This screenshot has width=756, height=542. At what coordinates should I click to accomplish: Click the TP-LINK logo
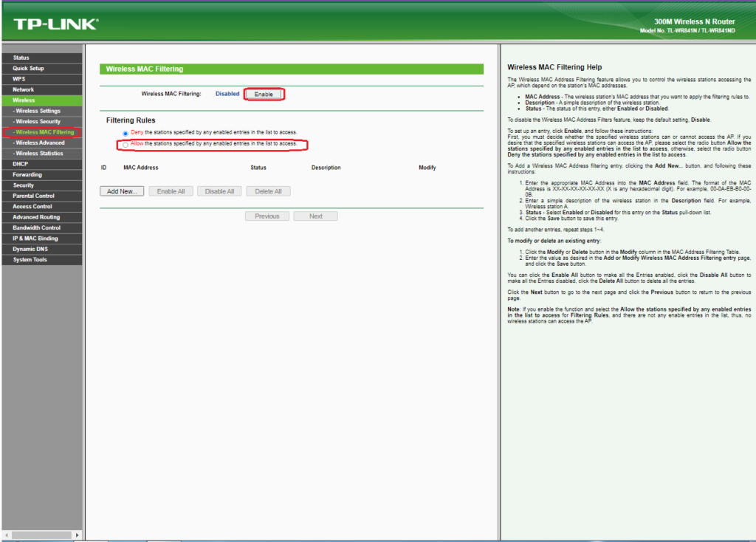tap(56, 24)
